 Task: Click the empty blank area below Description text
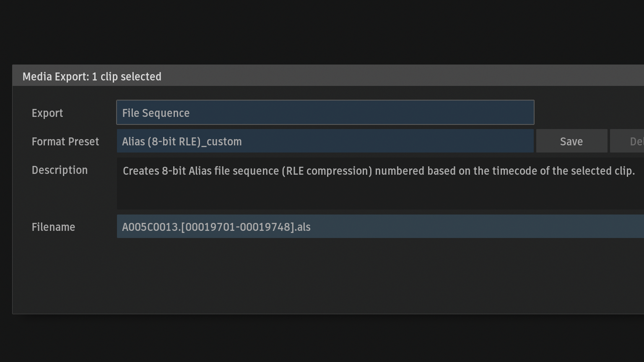point(380,194)
